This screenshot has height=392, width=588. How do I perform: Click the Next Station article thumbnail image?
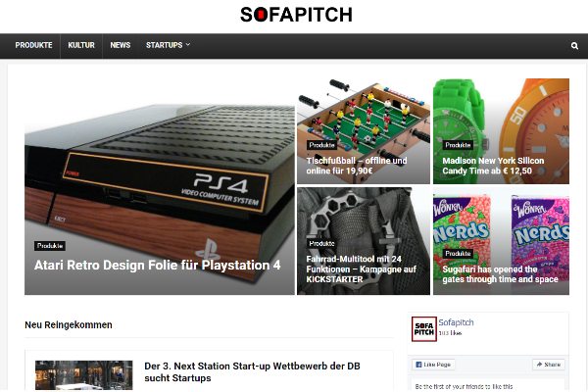pyautogui.click(x=84, y=375)
